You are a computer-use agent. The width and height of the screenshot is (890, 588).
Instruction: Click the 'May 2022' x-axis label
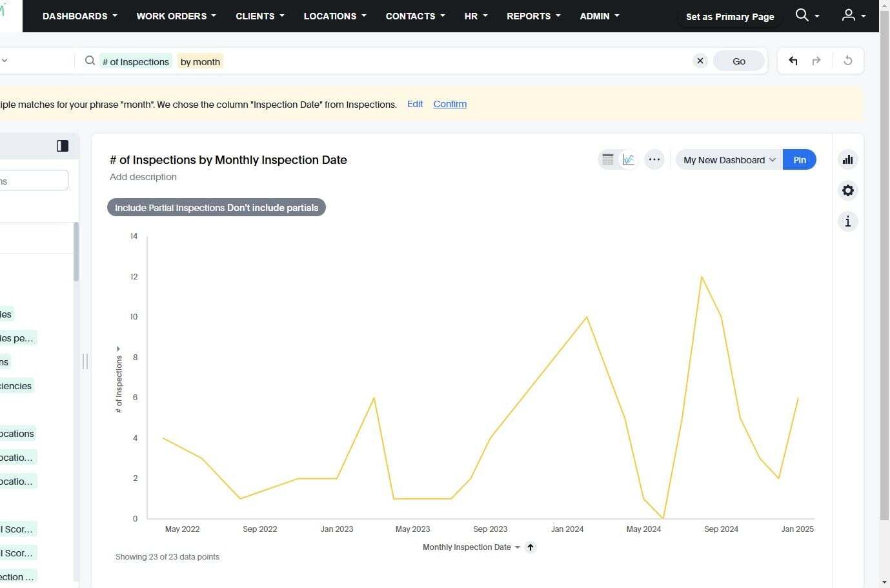(x=182, y=529)
